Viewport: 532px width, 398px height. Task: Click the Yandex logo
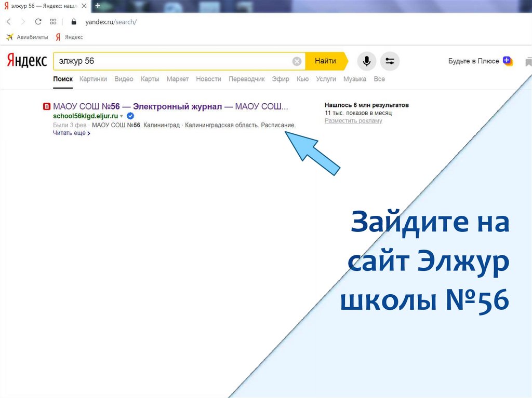(27, 61)
